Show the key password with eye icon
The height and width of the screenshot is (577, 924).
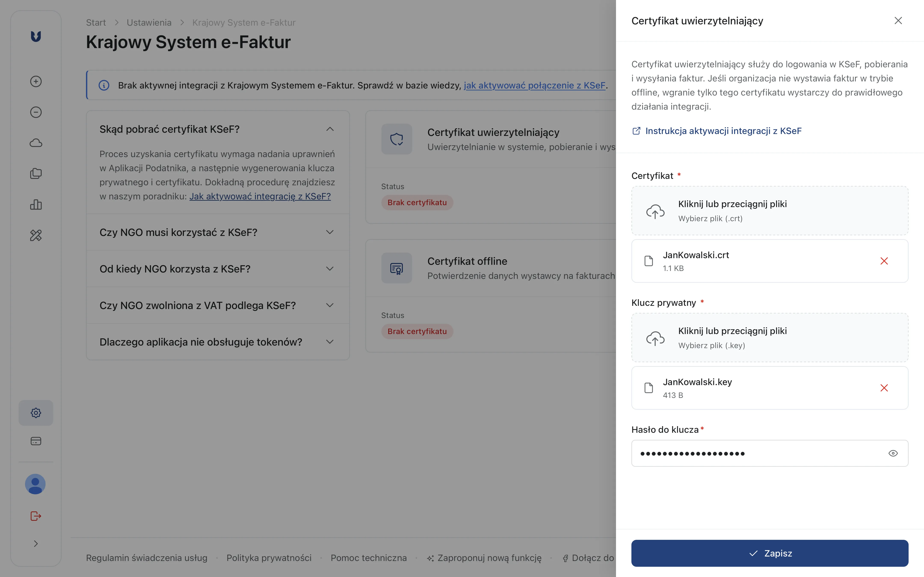(893, 453)
